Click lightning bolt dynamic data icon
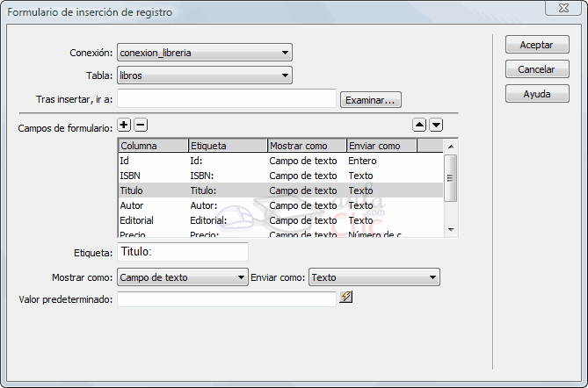This screenshot has width=588, height=388. (x=345, y=297)
